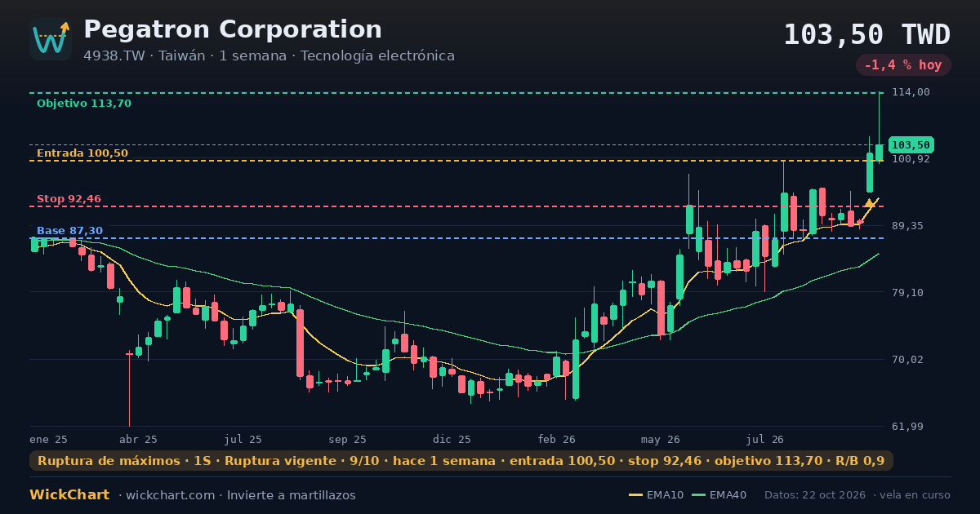Screen dimensions: 980x514
Task: Click the 'Base 87,30' line label
Action: pyautogui.click(x=69, y=231)
